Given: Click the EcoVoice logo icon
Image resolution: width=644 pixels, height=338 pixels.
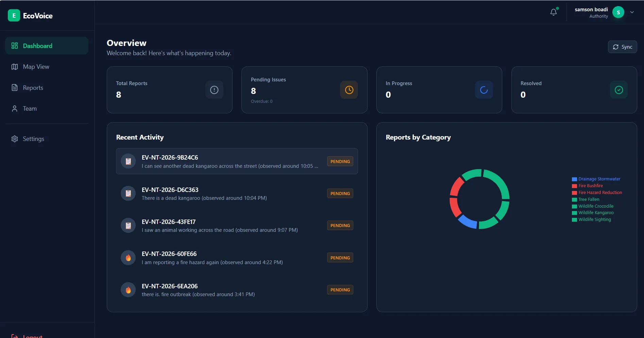Looking at the screenshot, I should point(14,15).
